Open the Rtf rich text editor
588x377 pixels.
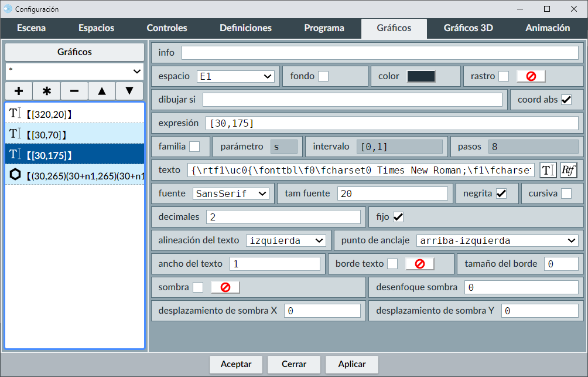point(568,170)
